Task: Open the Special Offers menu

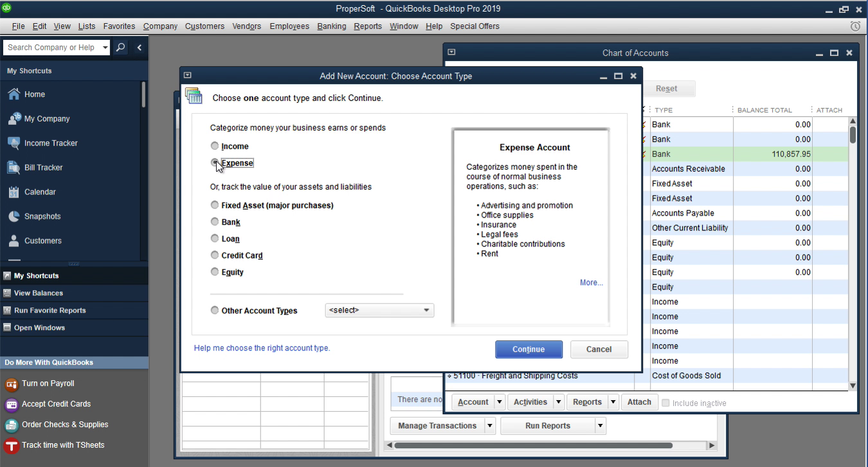Action: pyautogui.click(x=475, y=26)
